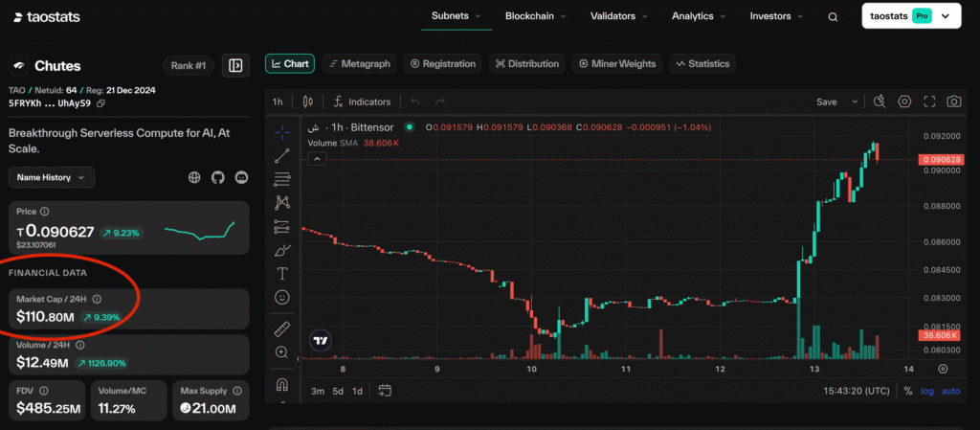Open the Discord link icon
The height and width of the screenshot is (430, 980).
[240, 177]
